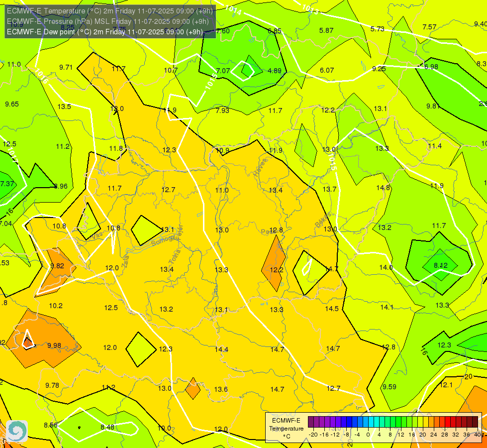The width and height of the screenshot is (487, 448).
Task: Click the dew point value 6.98
Action: click(431, 67)
